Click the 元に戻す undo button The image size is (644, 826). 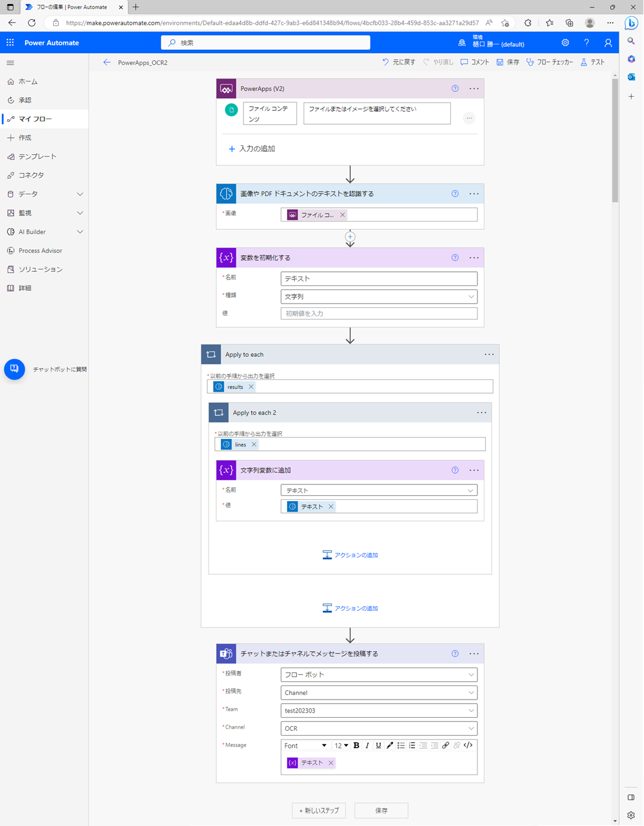pyautogui.click(x=399, y=62)
